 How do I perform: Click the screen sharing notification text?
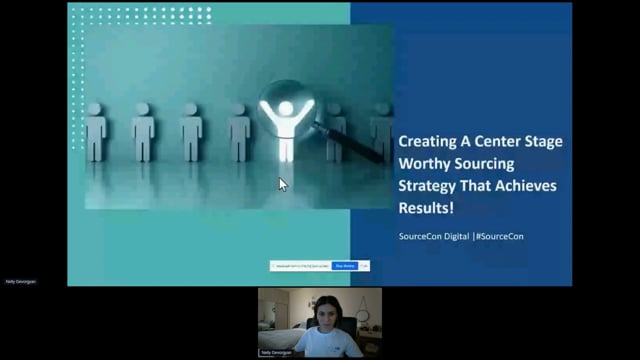coord(302,266)
